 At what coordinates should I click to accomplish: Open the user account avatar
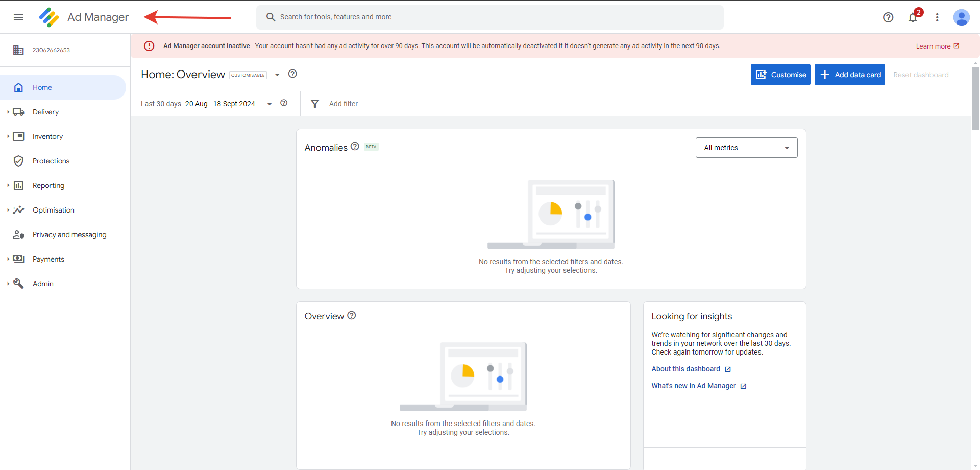[x=962, y=17]
